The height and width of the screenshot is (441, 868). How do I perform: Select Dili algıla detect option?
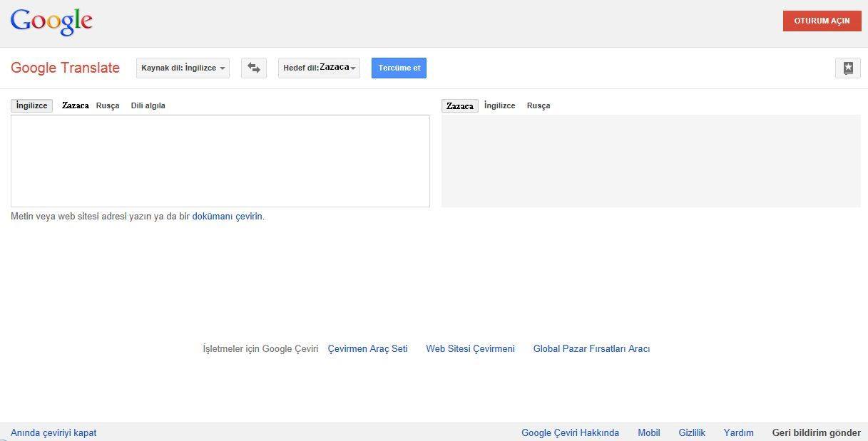click(148, 105)
